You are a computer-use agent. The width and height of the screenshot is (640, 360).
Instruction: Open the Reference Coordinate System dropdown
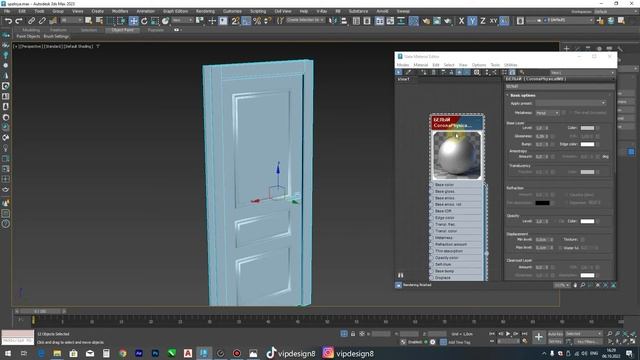pyautogui.click(x=182, y=20)
